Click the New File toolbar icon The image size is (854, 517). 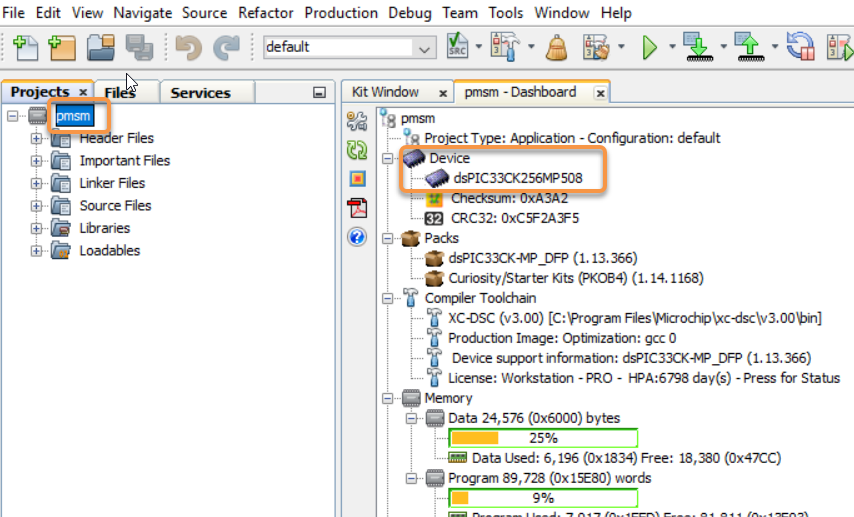tap(25, 47)
